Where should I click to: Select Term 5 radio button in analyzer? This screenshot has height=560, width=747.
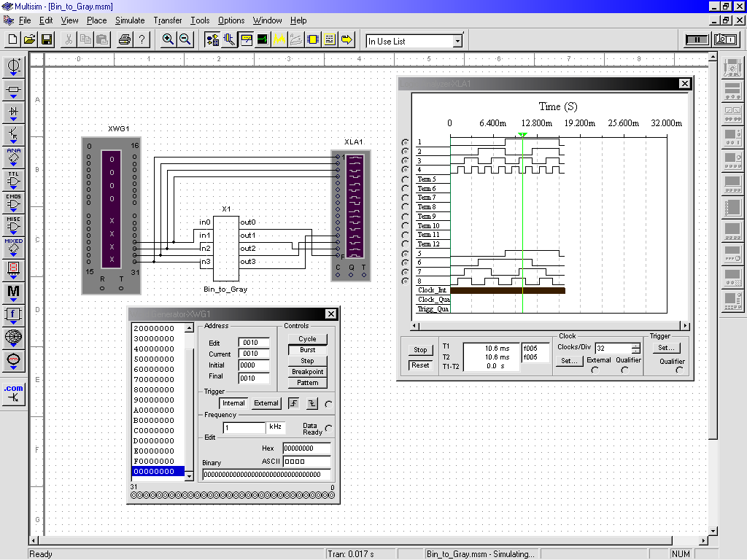click(x=405, y=179)
